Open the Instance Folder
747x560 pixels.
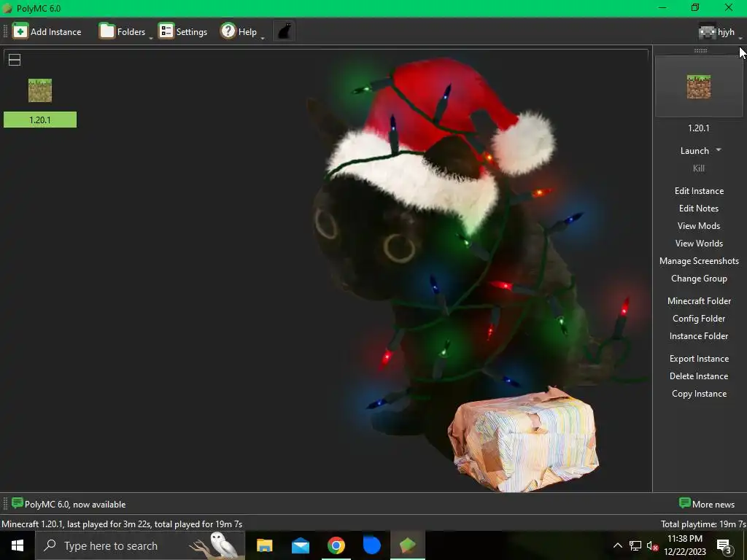[699, 336]
